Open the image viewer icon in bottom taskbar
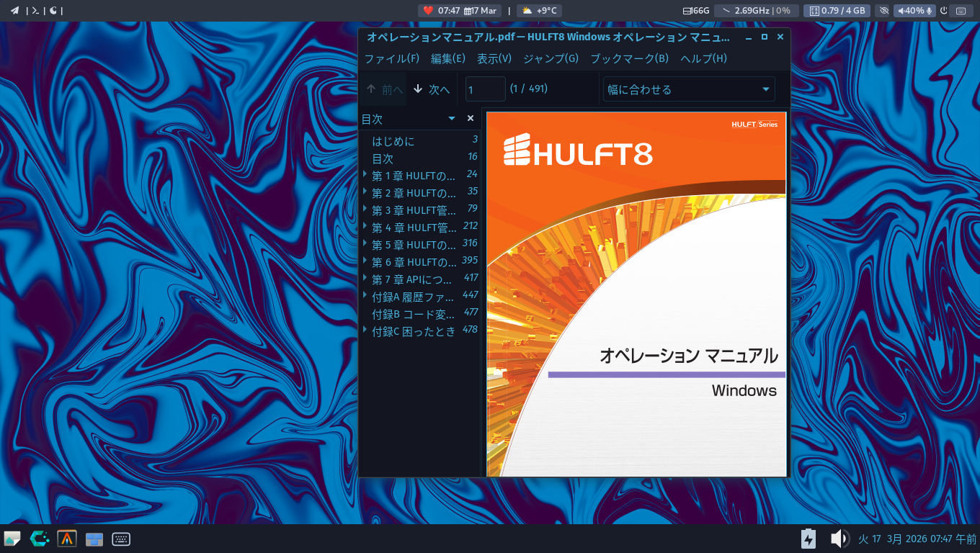This screenshot has height=553, width=980. 13,539
